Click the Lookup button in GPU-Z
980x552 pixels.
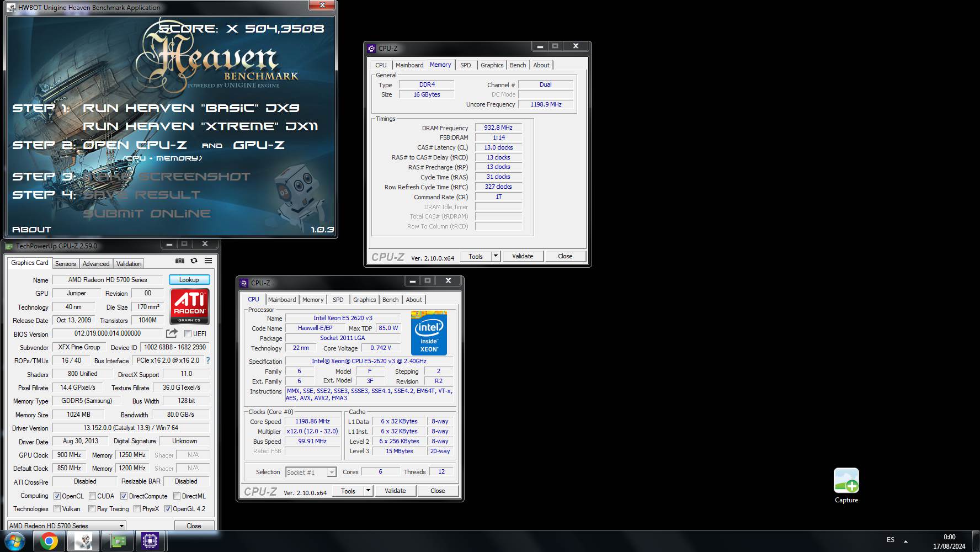click(189, 280)
